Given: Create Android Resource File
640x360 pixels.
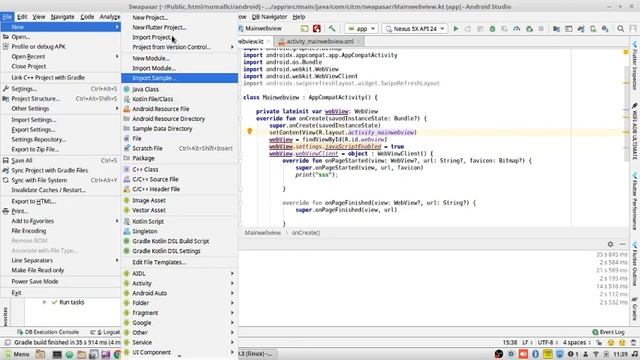Looking at the screenshot, I should 180,109.
